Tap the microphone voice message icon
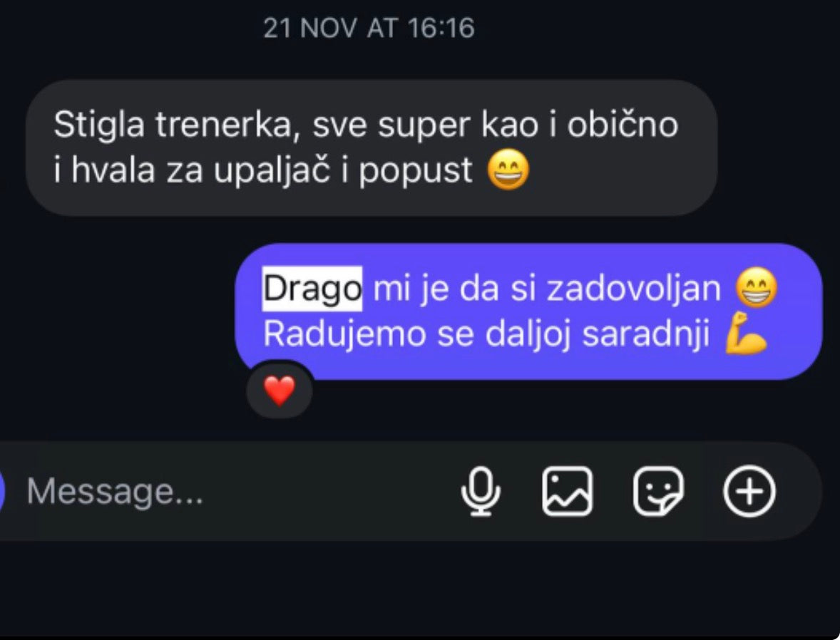 pyautogui.click(x=481, y=491)
